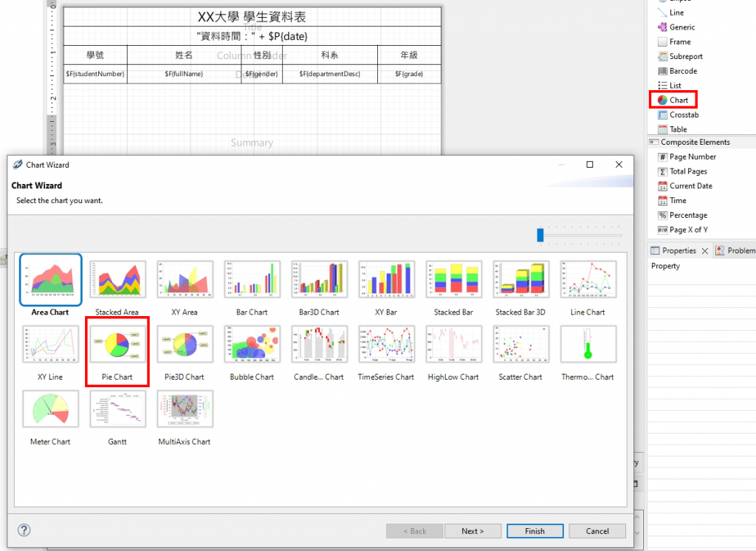Image resolution: width=756 pixels, height=551 pixels.
Task: Click the 年級 column header
Action: point(409,55)
